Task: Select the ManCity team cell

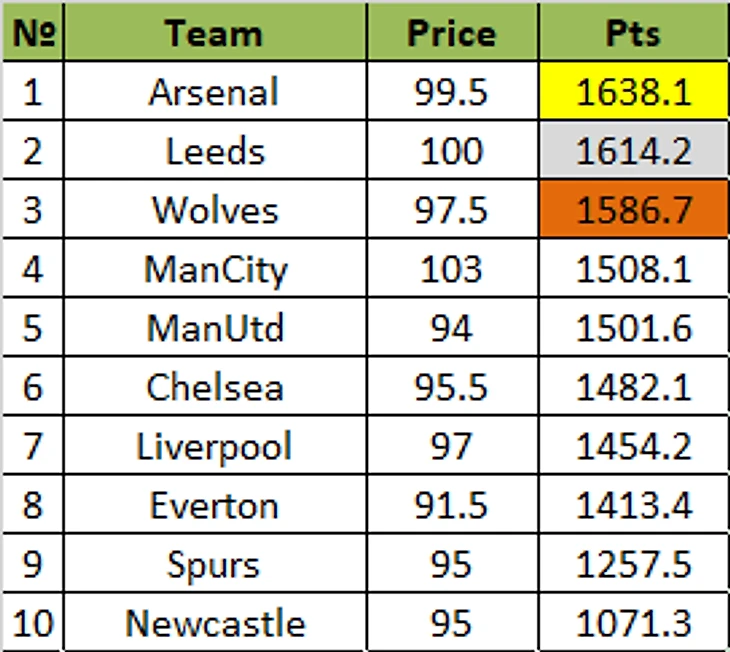Action: (x=214, y=270)
